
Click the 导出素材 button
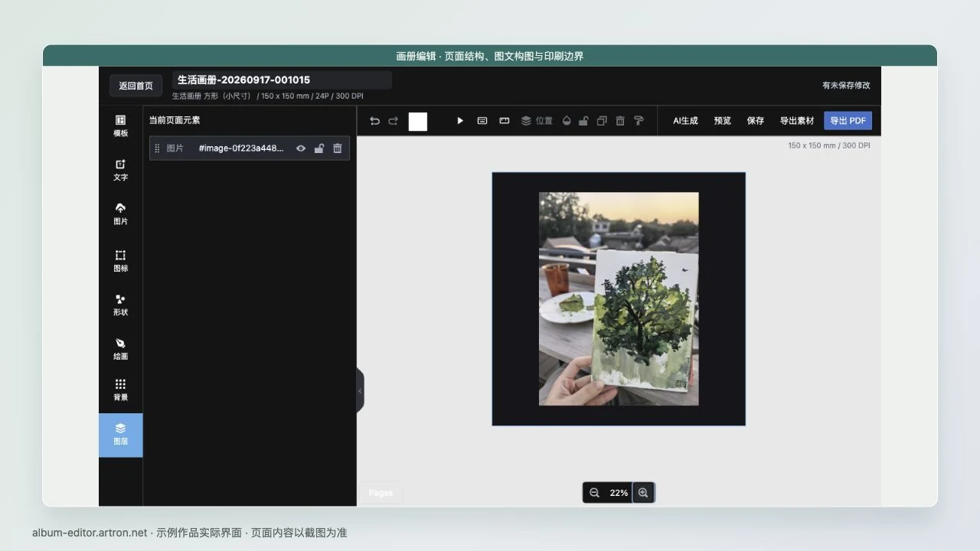tap(797, 121)
